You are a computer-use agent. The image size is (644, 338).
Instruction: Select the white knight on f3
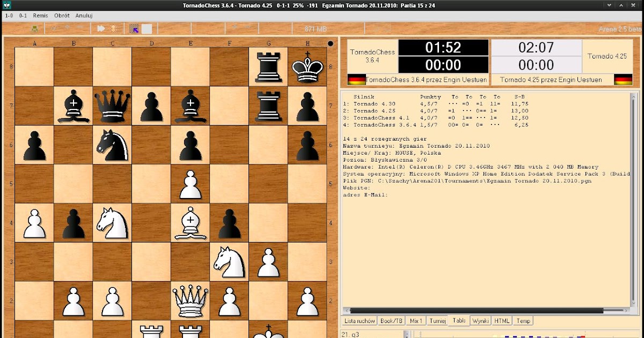click(x=229, y=261)
